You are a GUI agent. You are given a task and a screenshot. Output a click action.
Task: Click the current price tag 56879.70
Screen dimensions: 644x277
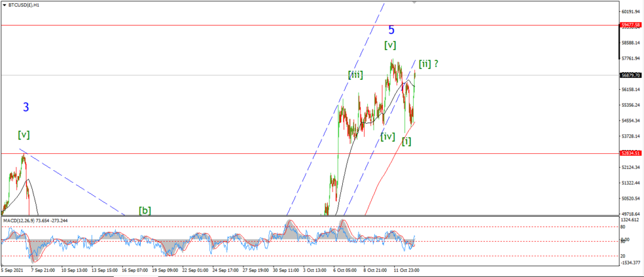pos(631,75)
